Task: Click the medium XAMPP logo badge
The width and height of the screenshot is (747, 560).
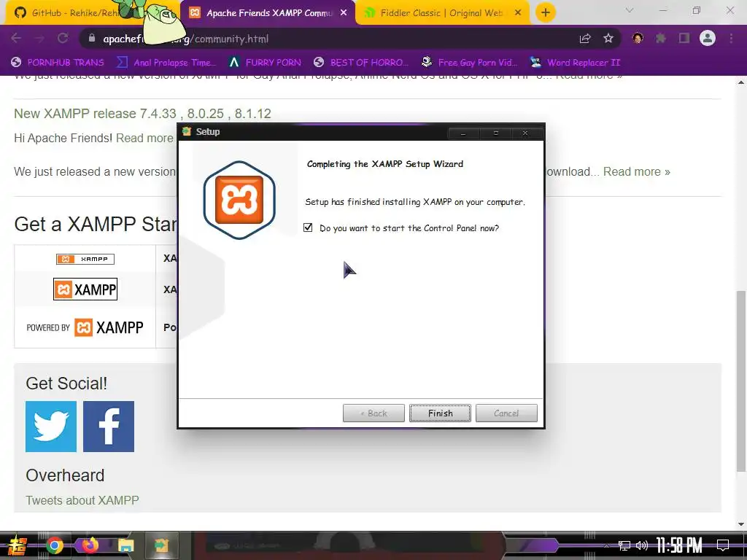Action: [85, 289]
